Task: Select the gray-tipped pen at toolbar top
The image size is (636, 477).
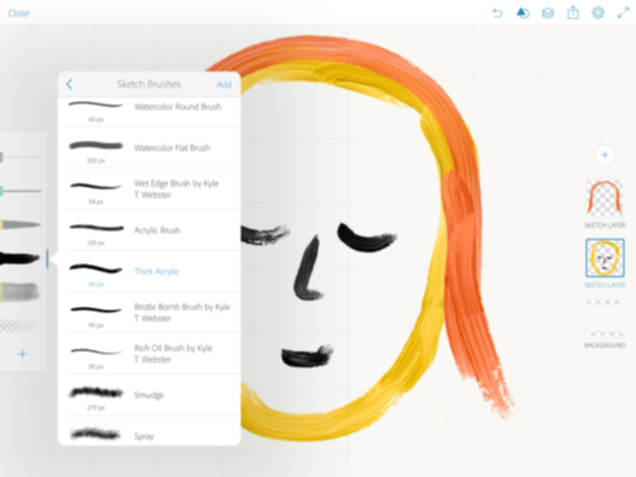Action: [x=20, y=157]
